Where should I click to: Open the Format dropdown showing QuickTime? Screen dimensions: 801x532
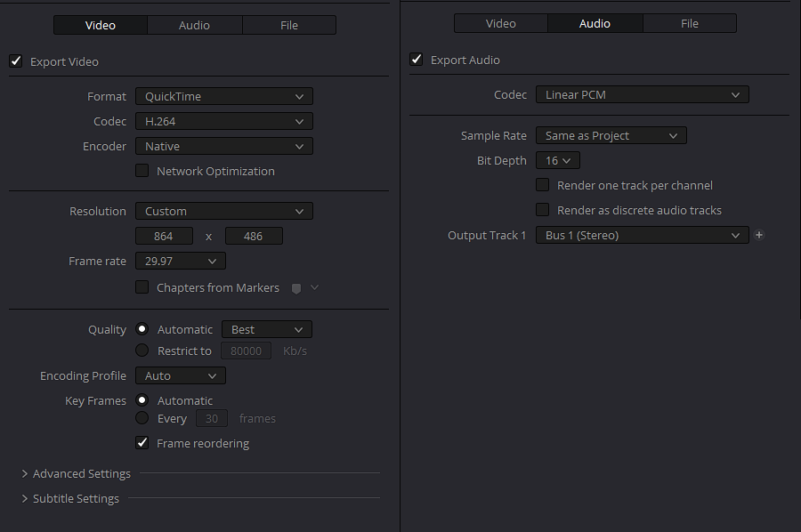[223, 96]
